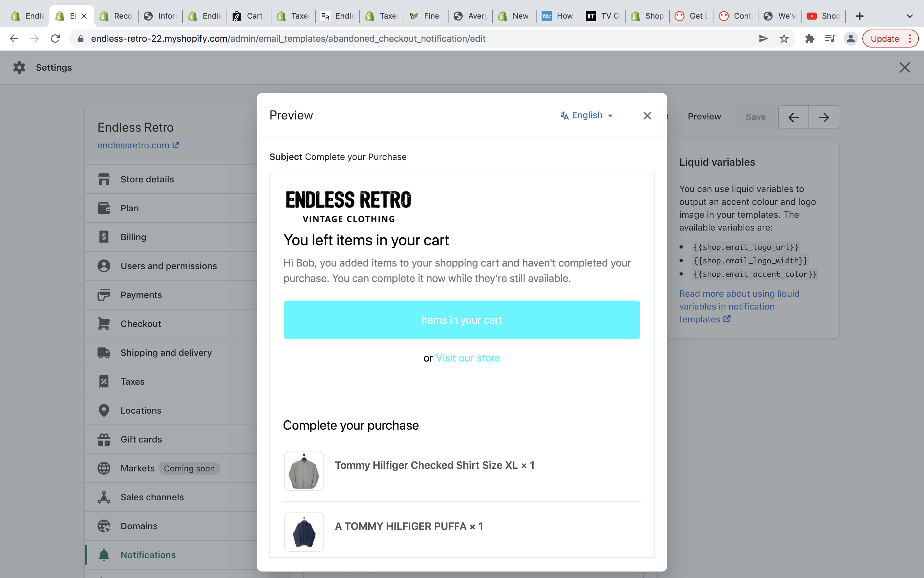Viewport: 924px width, 578px height.
Task: Switch to the Fine browser tab
Action: (x=426, y=16)
